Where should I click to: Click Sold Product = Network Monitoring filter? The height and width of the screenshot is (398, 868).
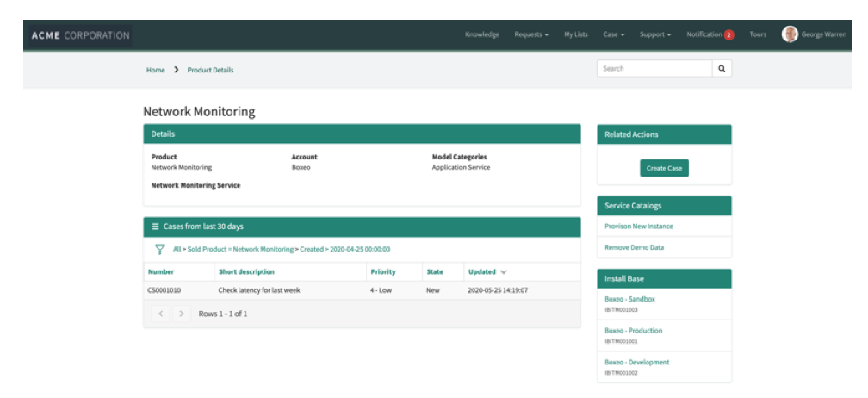point(240,249)
